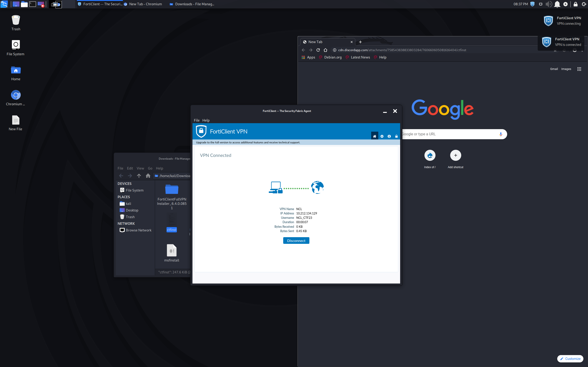Image resolution: width=588 pixels, height=367 pixels.
Task: Click Chromium home button icon
Action: [325, 50]
